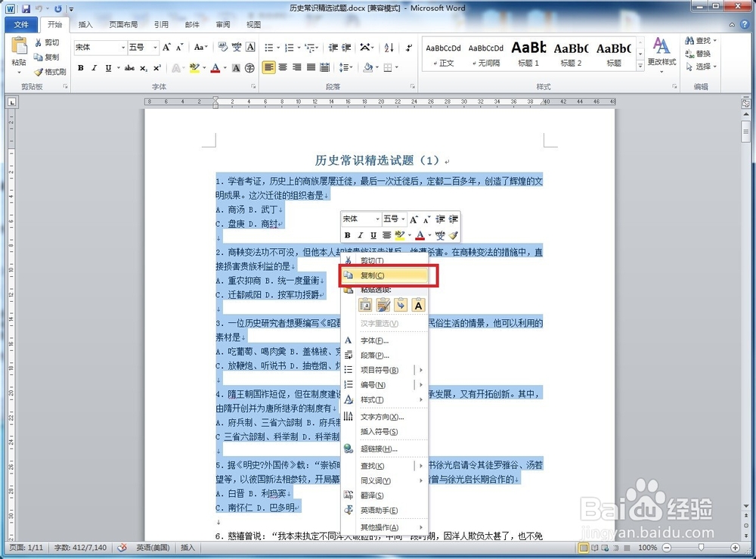The image size is (756, 559).
Task: Select Cut in the context menu
Action: point(385,260)
